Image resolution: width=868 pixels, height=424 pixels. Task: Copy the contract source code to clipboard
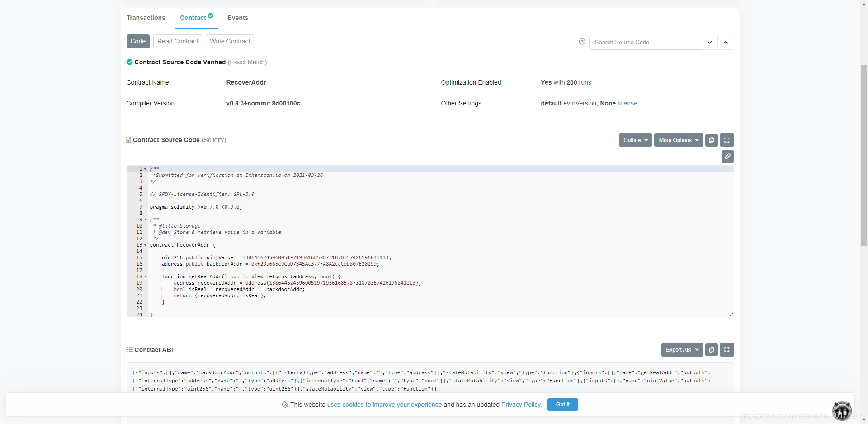coord(712,140)
